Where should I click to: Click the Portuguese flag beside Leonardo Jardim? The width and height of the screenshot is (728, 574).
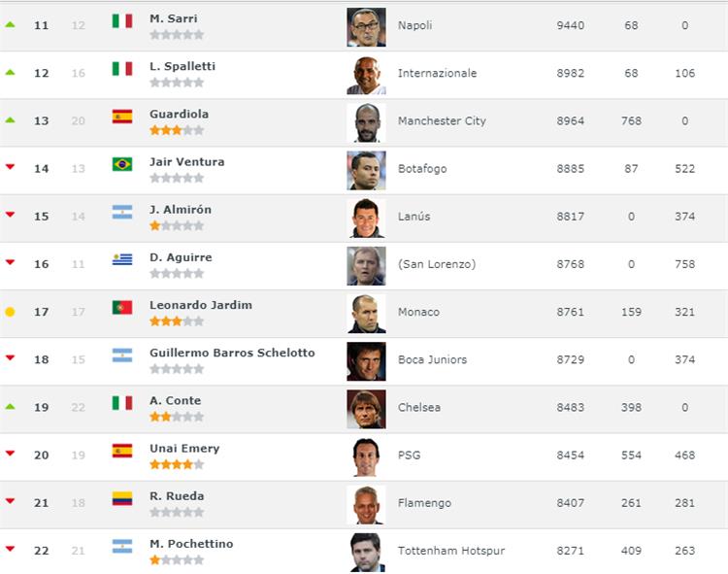point(122,307)
